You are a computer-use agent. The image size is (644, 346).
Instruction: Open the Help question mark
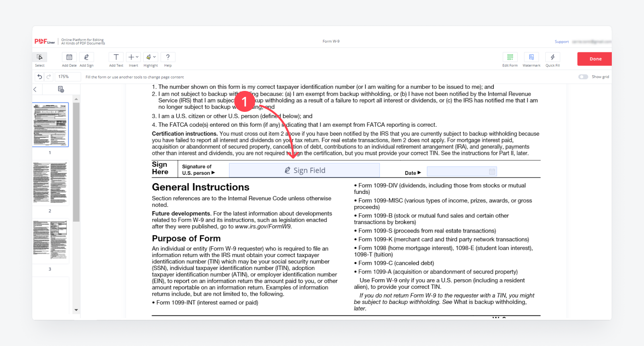[168, 57]
